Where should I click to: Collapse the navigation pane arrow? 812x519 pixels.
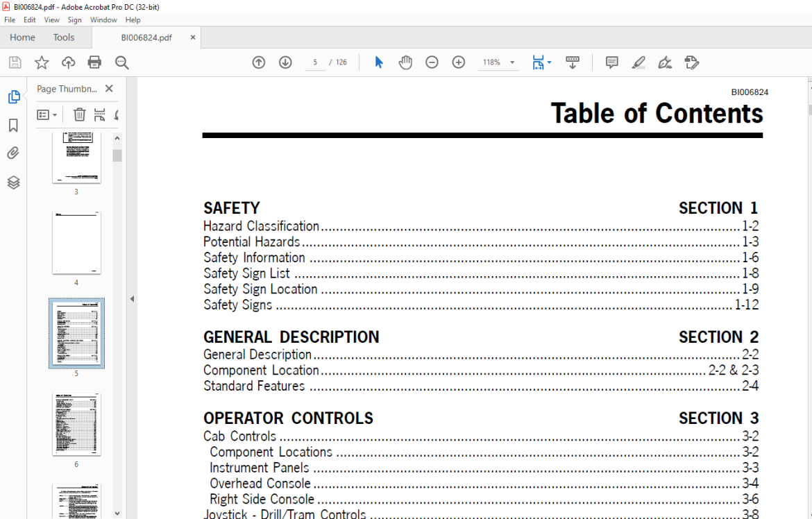132,299
